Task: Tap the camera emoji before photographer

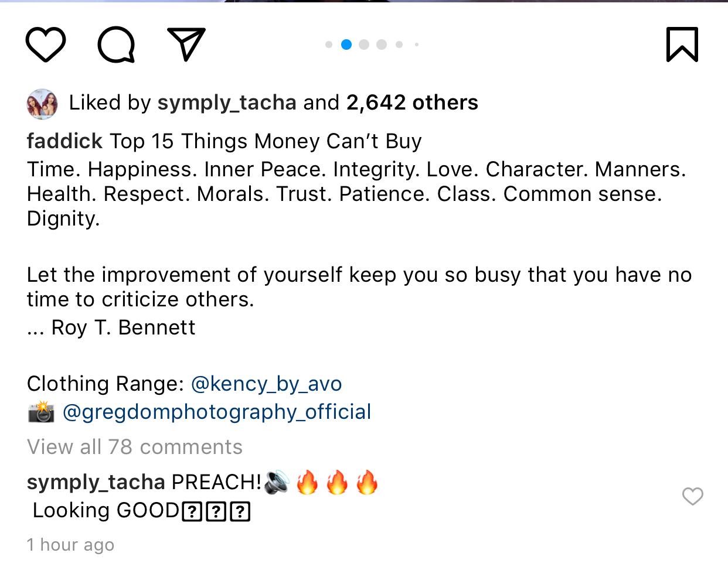Action: point(41,412)
